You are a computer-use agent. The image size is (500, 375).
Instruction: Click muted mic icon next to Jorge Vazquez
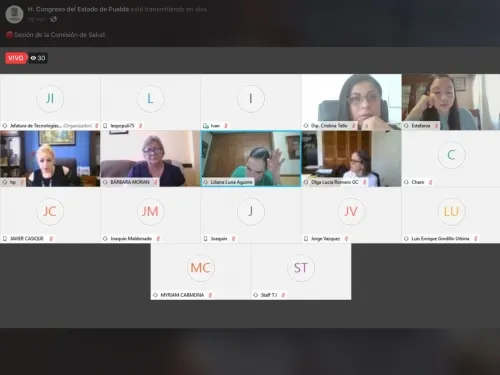346,239
